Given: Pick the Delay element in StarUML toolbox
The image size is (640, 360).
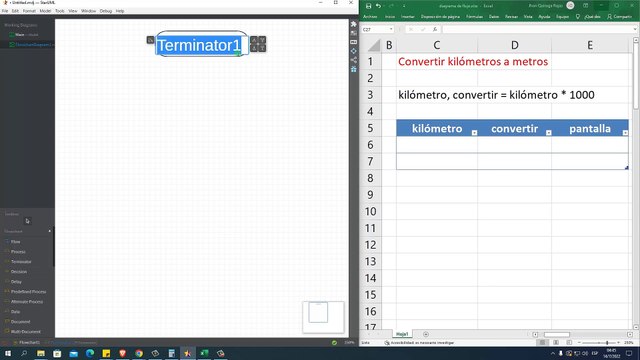Looking at the screenshot, I should pyautogui.click(x=16, y=282).
